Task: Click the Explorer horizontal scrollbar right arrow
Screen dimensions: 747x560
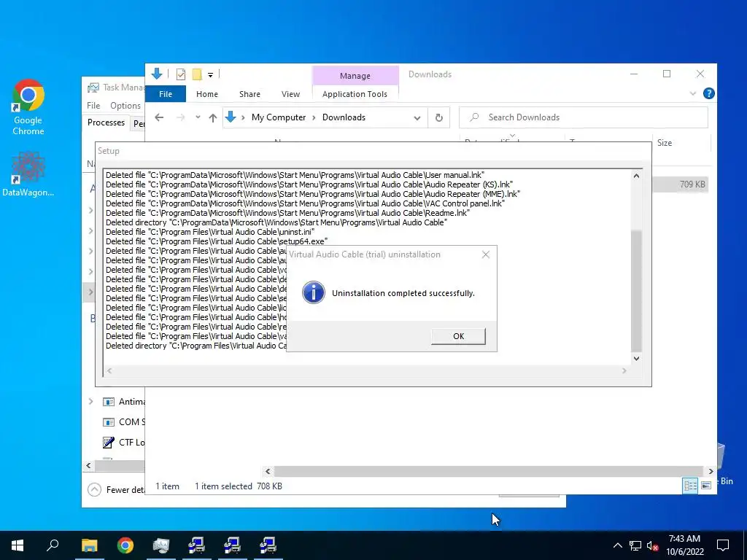Action: tap(711, 472)
